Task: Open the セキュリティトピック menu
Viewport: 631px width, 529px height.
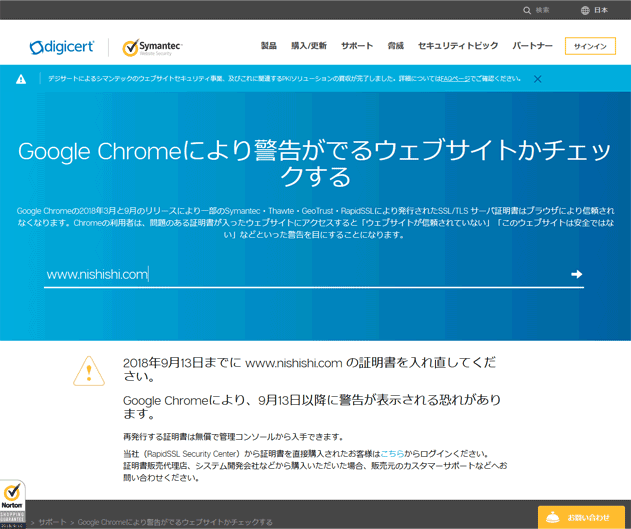Action: click(x=458, y=46)
